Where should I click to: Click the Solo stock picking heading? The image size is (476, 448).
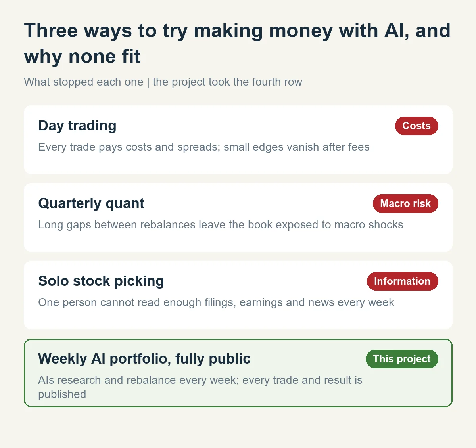(101, 281)
